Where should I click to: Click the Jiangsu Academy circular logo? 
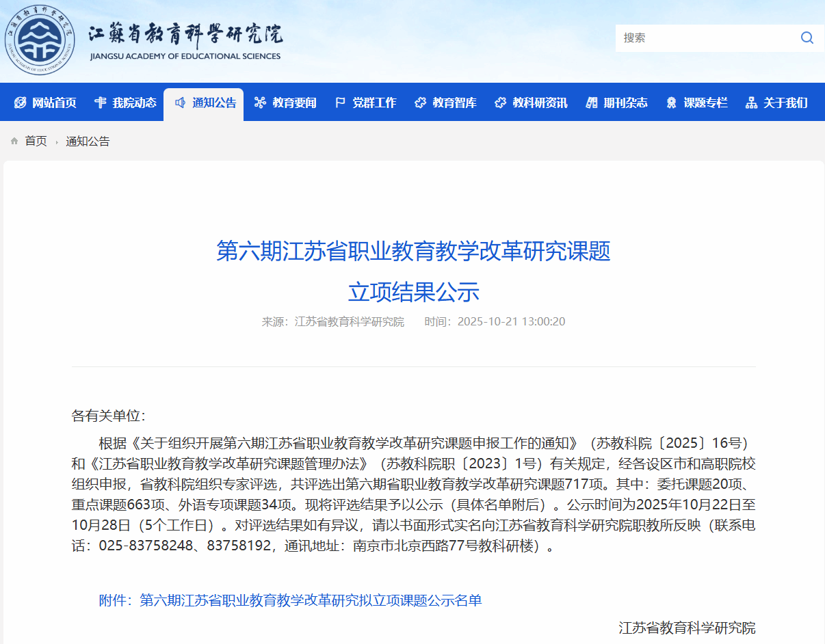[x=40, y=41]
